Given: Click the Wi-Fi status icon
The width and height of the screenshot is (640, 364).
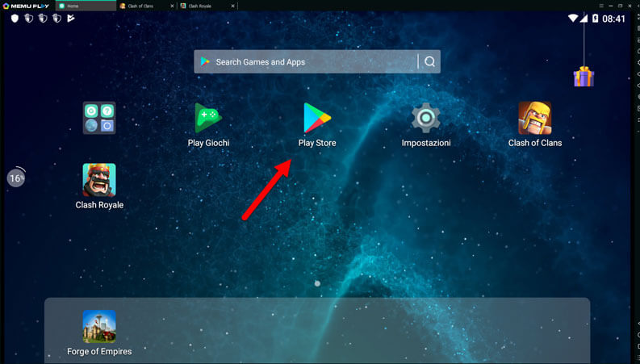Looking at the screenshot, I should click(x=573, y=19).
